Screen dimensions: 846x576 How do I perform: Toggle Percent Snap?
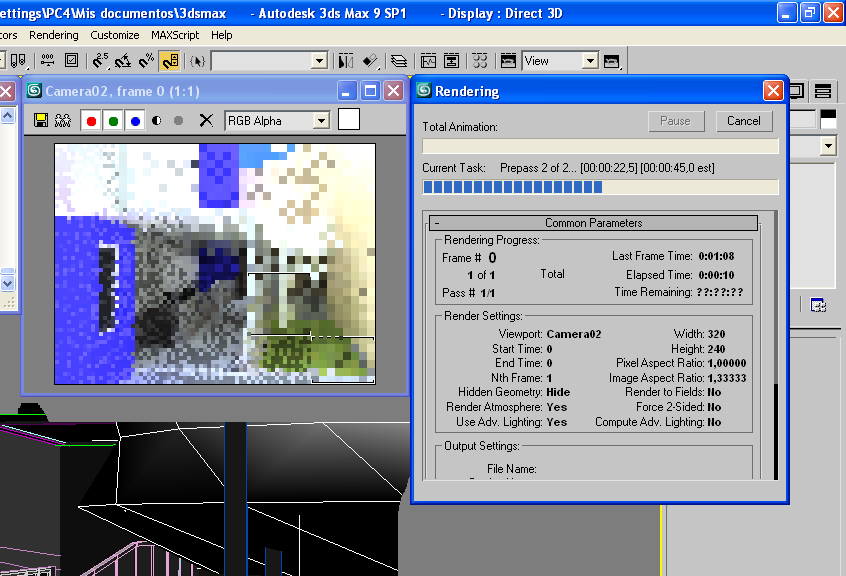[146, 61]
